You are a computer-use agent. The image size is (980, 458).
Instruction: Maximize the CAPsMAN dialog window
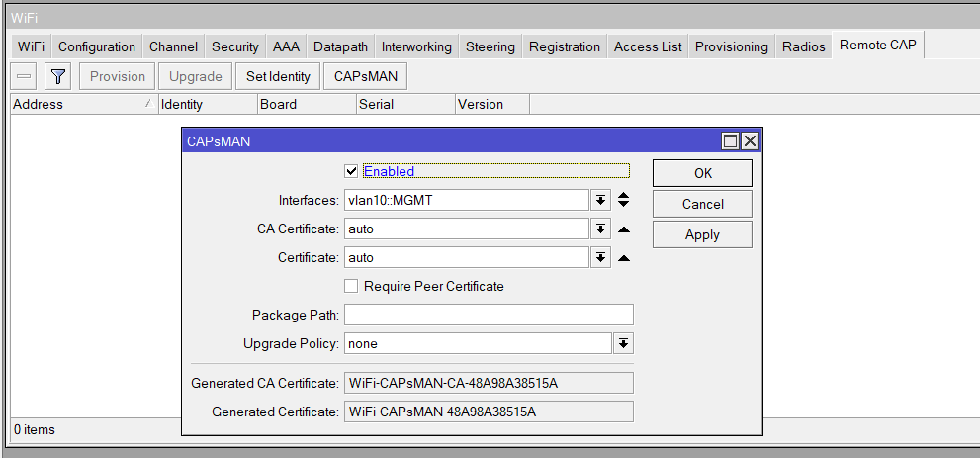pos(730,141)
